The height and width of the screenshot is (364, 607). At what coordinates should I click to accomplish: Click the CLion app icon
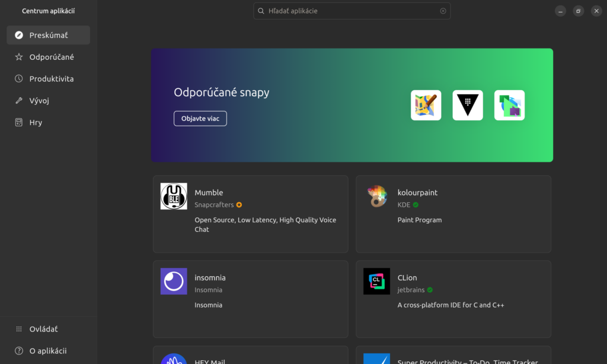(376, 282)
